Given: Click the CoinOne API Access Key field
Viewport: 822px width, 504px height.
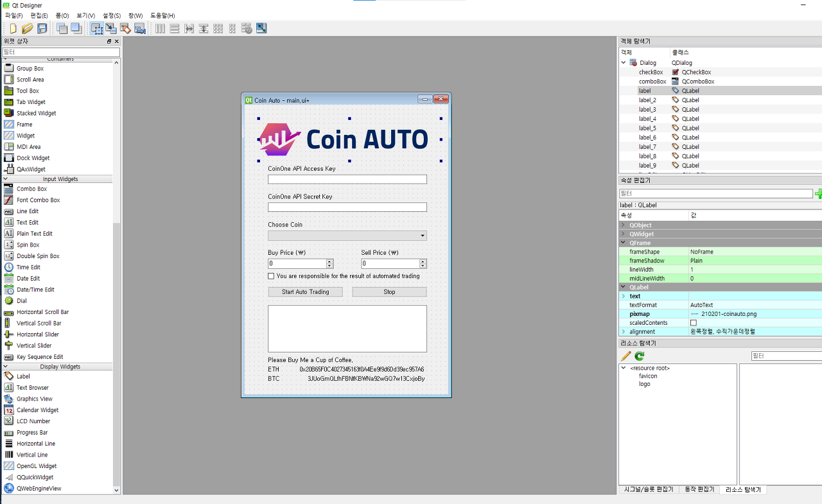Looking at the screenshot, I should [347, 179].
